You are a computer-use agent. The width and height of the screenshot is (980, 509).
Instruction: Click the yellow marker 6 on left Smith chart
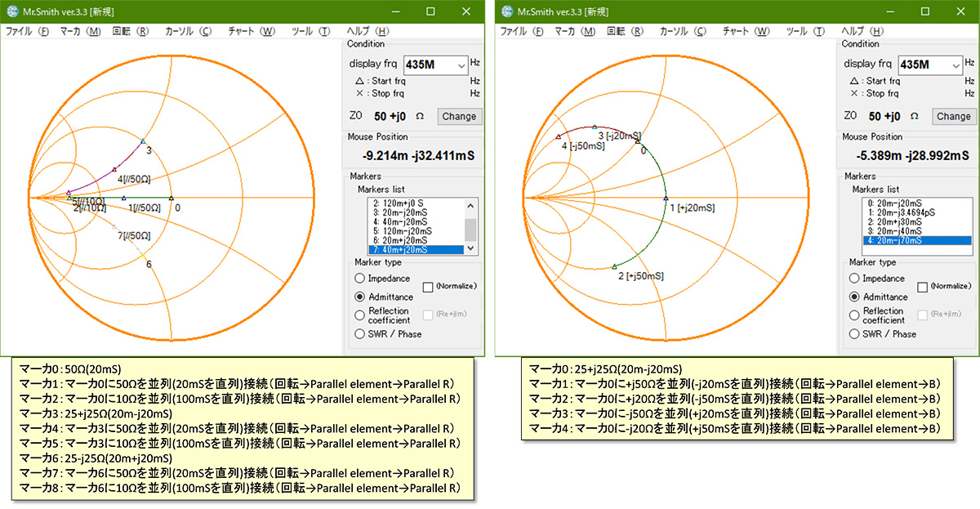[x=143, y=257]
